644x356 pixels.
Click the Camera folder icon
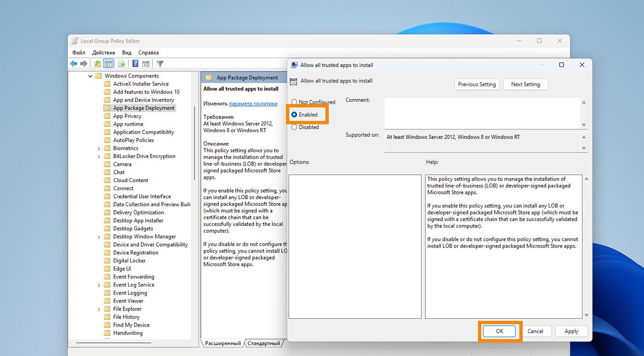(107, 164)
